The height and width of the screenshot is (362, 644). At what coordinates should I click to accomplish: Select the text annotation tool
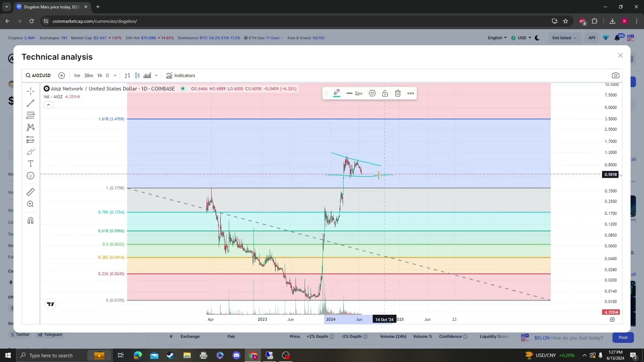point(30,164)
